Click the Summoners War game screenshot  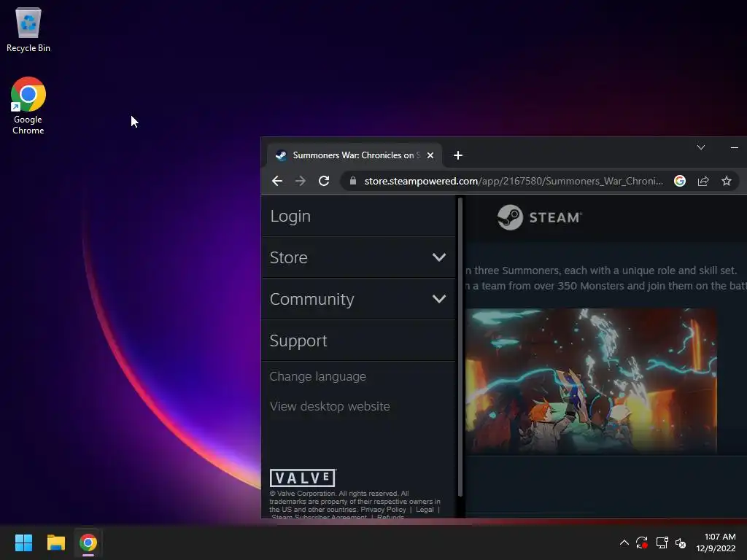pyautogui.click(x=591, y=381)
